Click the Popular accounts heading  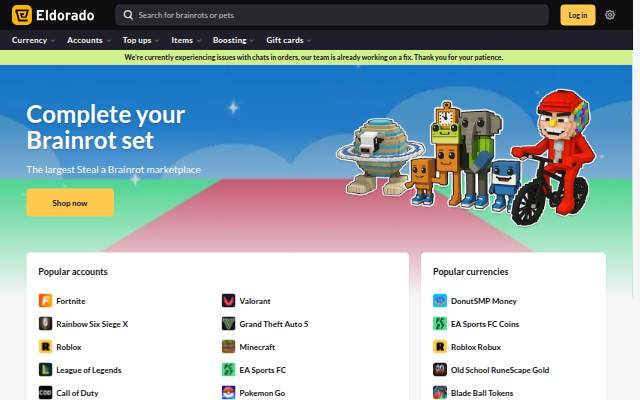click(73, 271)
